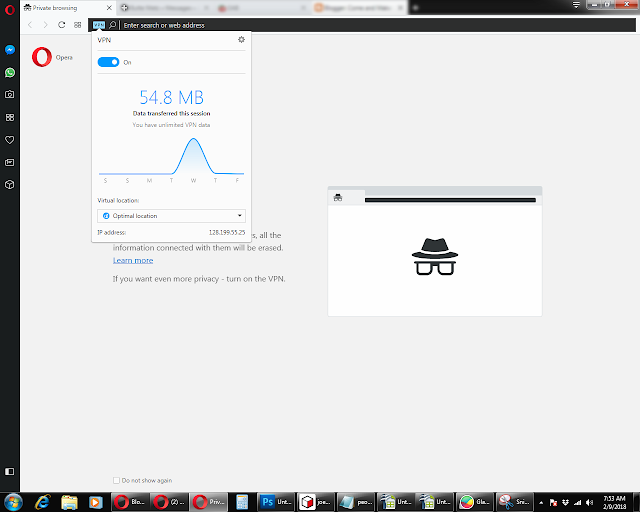Turn off the VPN switch

tap(108, 62)
